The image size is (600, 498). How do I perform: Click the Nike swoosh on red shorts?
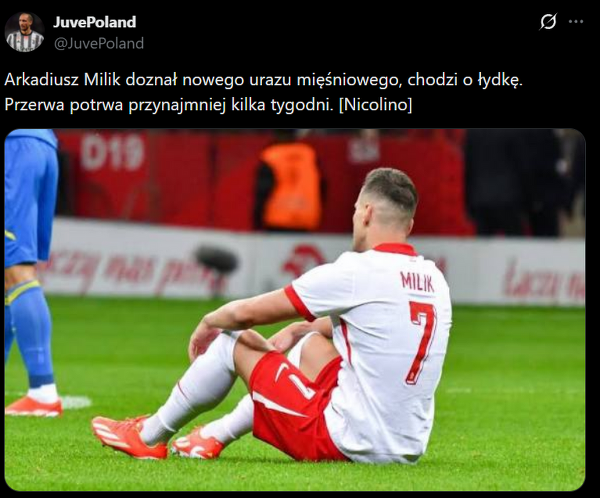pyautogui.click(x=282, y=371)
